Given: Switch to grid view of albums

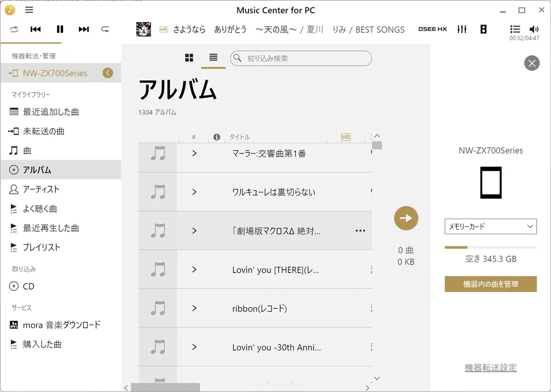Looking at the screenshot, I should [189, 58].
